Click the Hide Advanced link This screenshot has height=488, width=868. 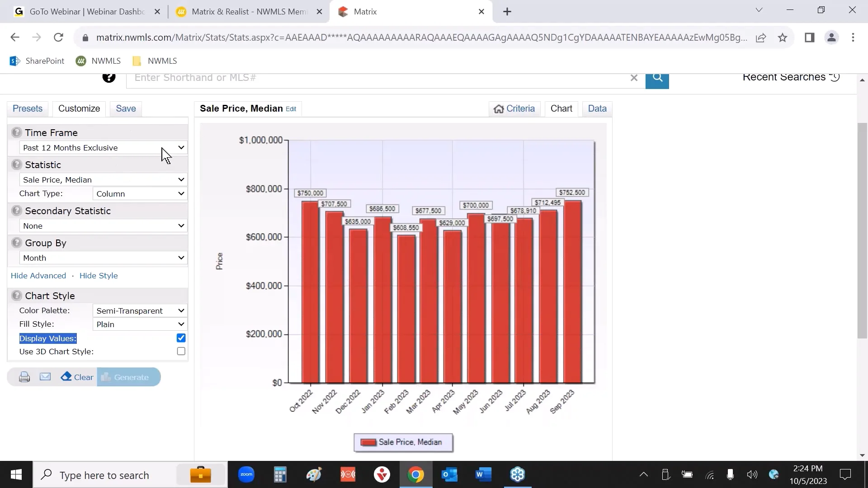[x=38, y=276]
